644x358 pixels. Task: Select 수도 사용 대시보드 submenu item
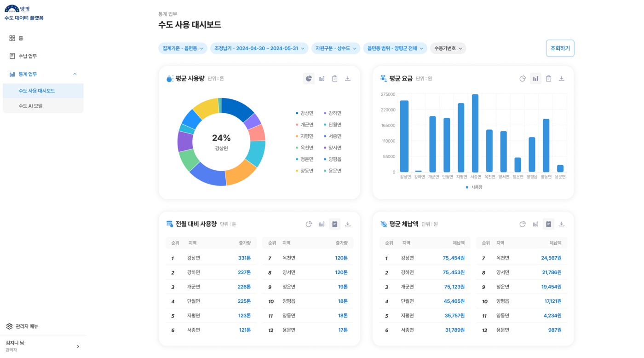pyautogui.click(x=43, y=91)
